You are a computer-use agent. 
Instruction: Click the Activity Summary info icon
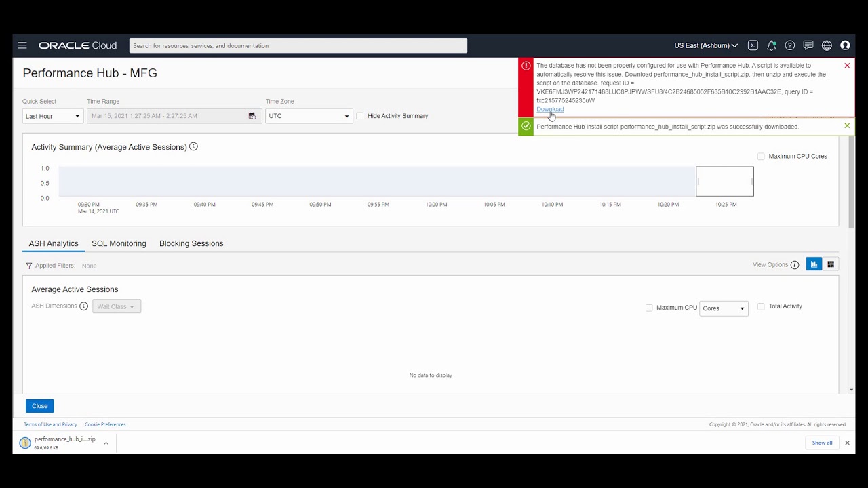click(193, 146)
